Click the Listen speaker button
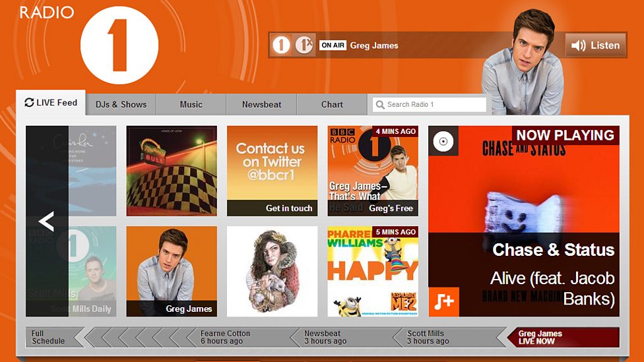The height and width of the screenshot is (362, 644). click(x=596, y=45)
